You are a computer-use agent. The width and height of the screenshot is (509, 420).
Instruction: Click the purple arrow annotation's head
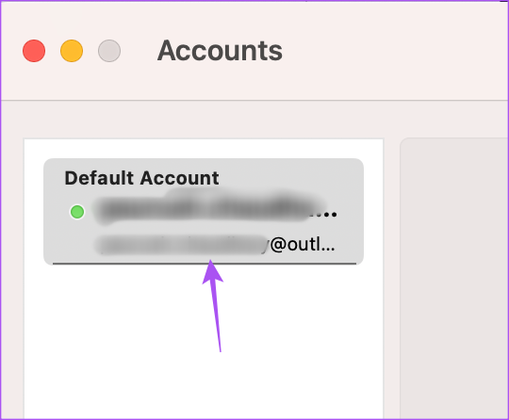click(212, 271)
